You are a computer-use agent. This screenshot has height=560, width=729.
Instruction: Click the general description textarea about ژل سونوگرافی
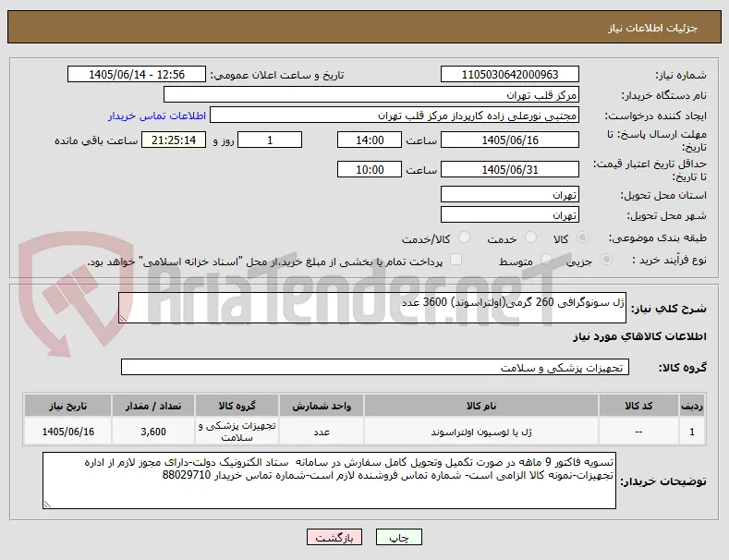pos(372,308)
